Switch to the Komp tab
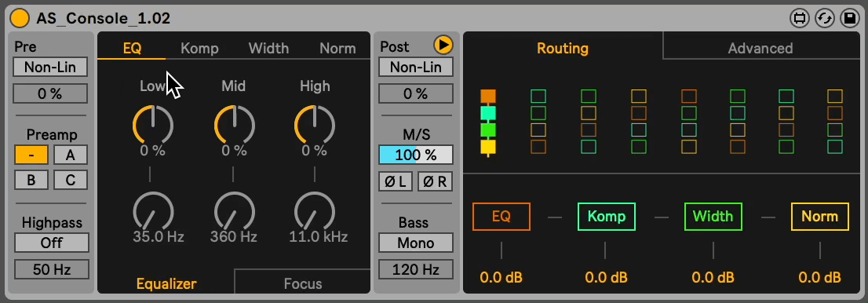The height and width of the screenshot is (303, 868). [x=199, y=48]
